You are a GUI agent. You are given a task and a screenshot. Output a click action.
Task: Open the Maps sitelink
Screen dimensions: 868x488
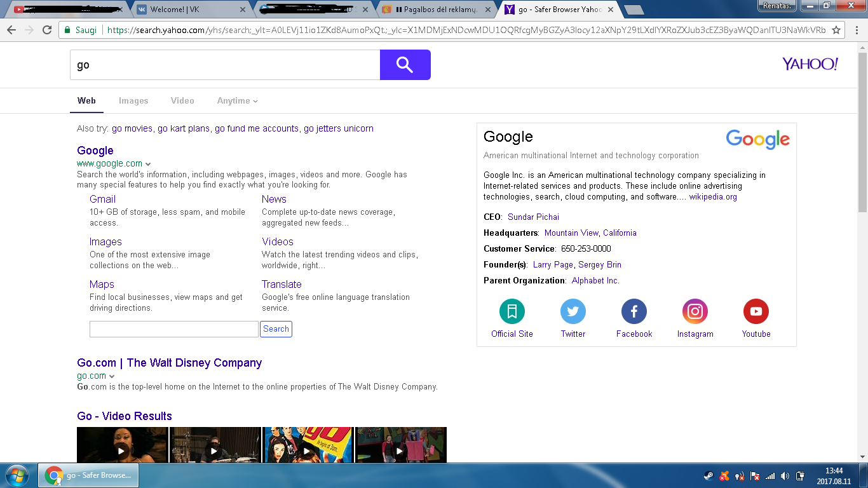[102, 284]
